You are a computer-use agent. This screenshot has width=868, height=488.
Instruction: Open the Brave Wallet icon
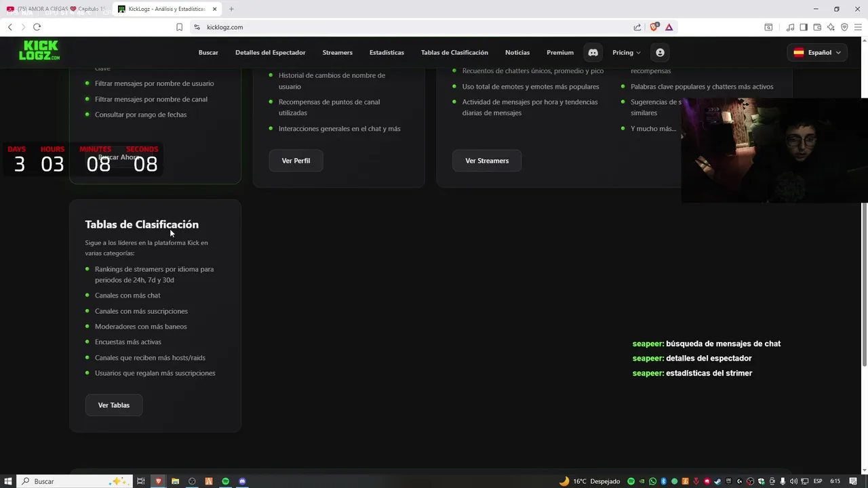(x=817, y=27)
